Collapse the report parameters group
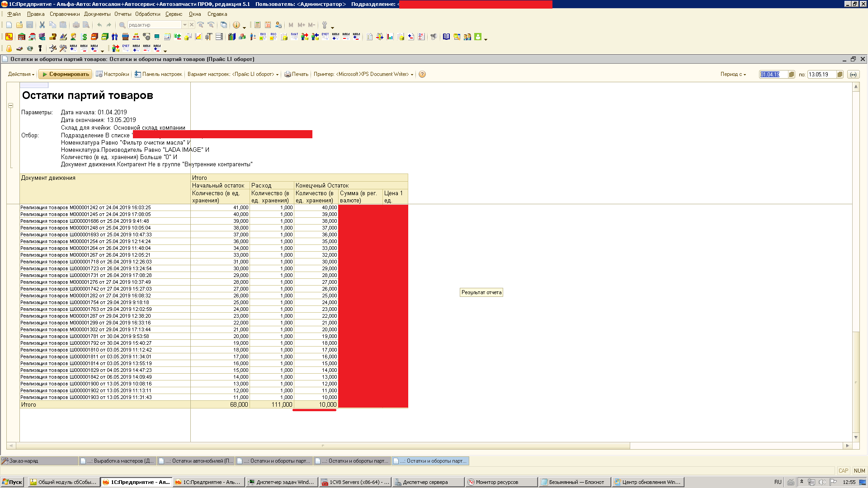Viewport: 868px width, 488px height. click(10, 105)
